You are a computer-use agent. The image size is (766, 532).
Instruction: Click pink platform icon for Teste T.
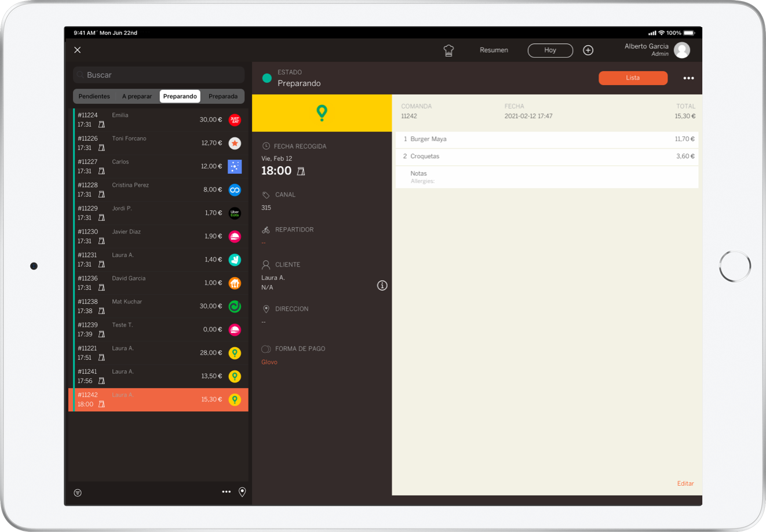click(235, 330)
